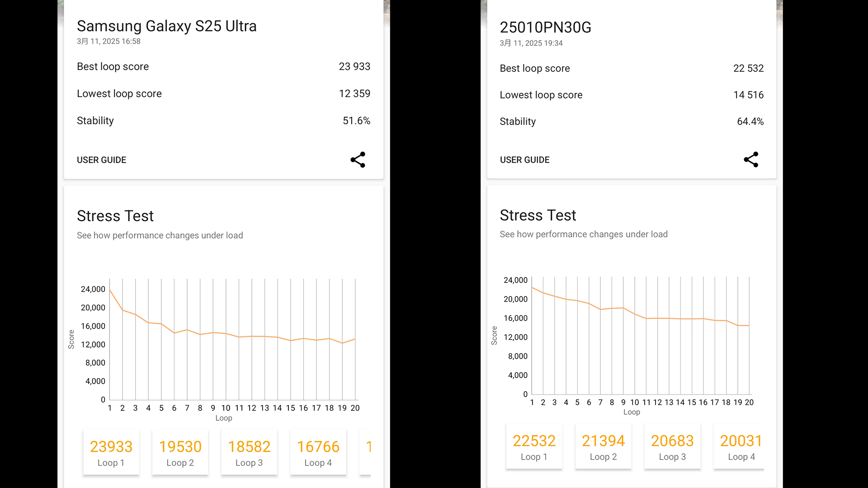This screenshot has width=868, height=488.
Task: Open USER GUIDE on 25010PN30G card
Action: [524, 160]
